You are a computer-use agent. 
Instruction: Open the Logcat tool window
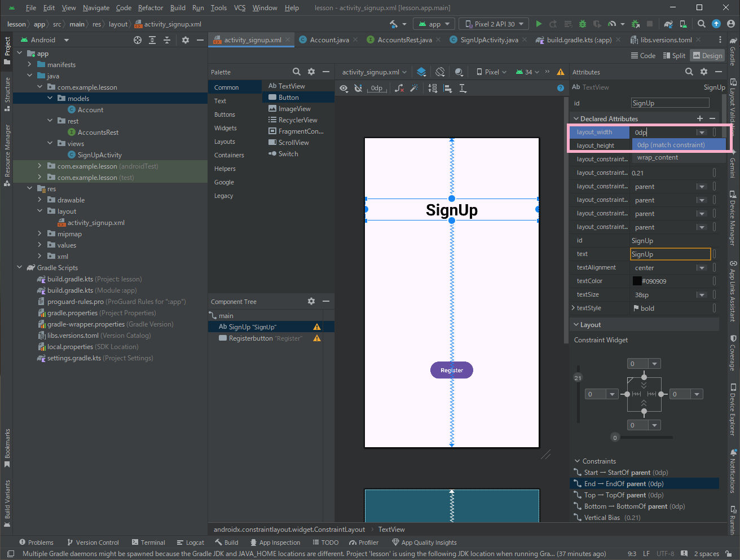click(191, 543)
